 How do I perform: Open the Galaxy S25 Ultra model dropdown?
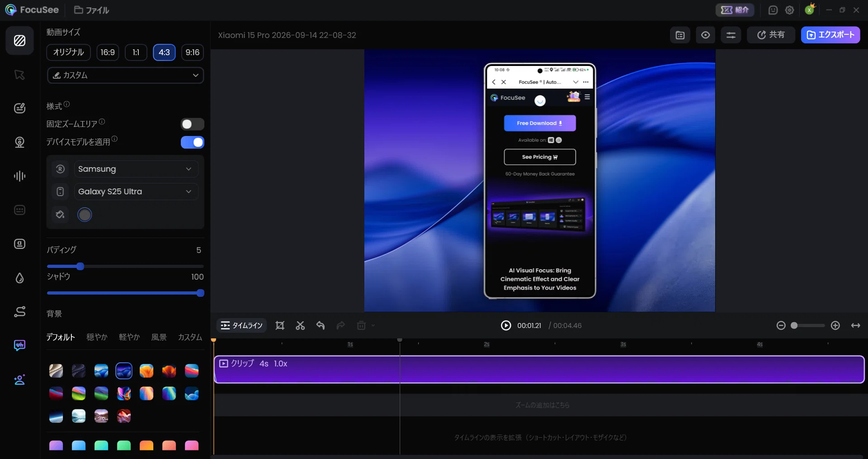coord(136,192)
